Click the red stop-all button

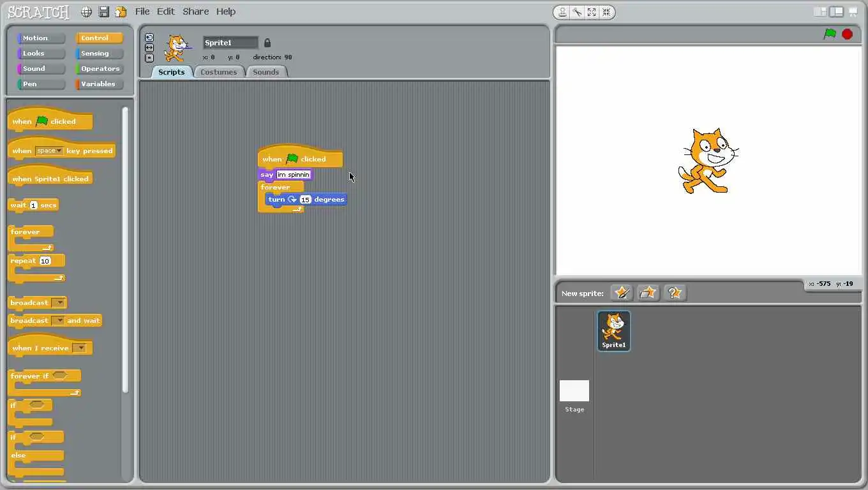click(x=848, y=34)
